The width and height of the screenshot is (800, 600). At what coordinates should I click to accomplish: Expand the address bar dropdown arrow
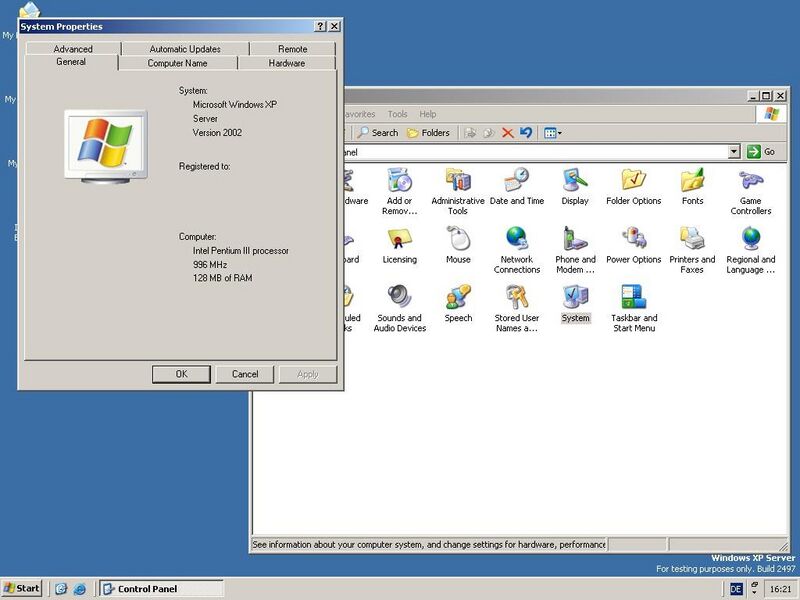pyautogui.click(x=734, y=152)
